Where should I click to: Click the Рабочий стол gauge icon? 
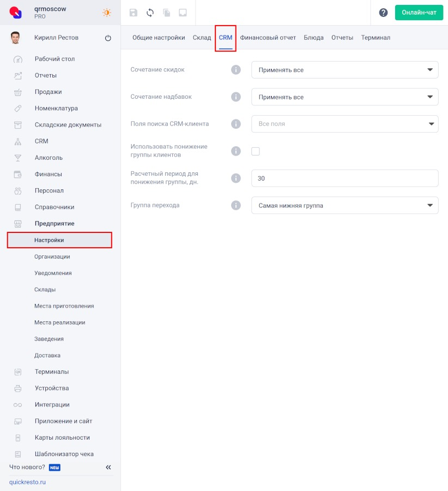[x=18, y=59]
